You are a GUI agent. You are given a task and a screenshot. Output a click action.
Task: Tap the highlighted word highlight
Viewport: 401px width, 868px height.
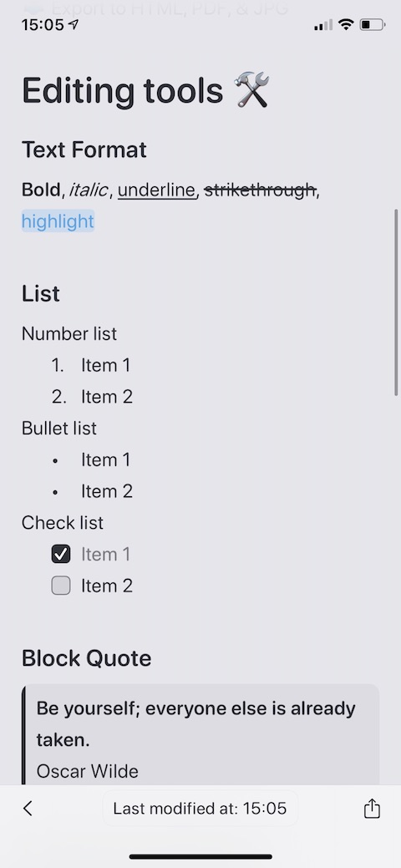pyautogui.click(x=58, y=221)
